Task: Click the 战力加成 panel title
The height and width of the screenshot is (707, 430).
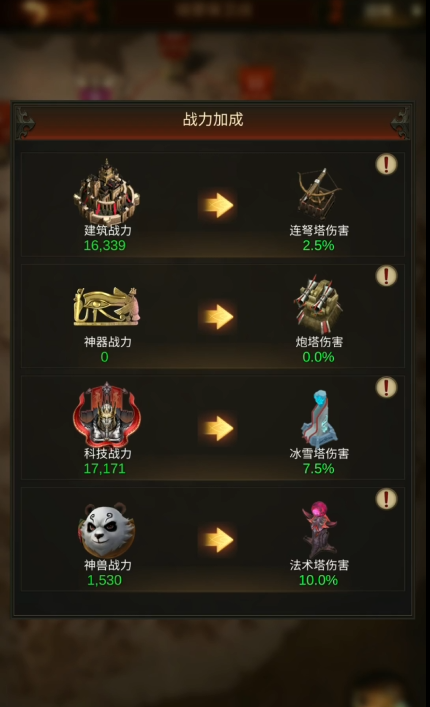Action: [213, 119]
